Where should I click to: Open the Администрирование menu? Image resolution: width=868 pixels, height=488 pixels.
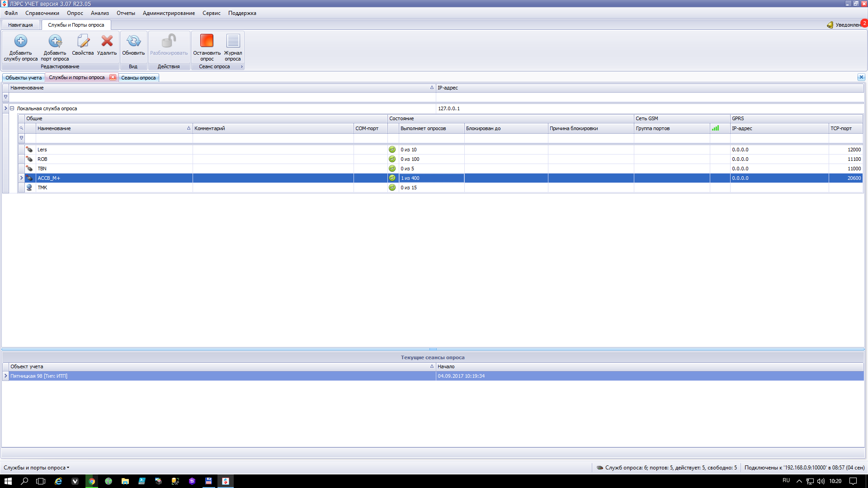click(169, 13)
